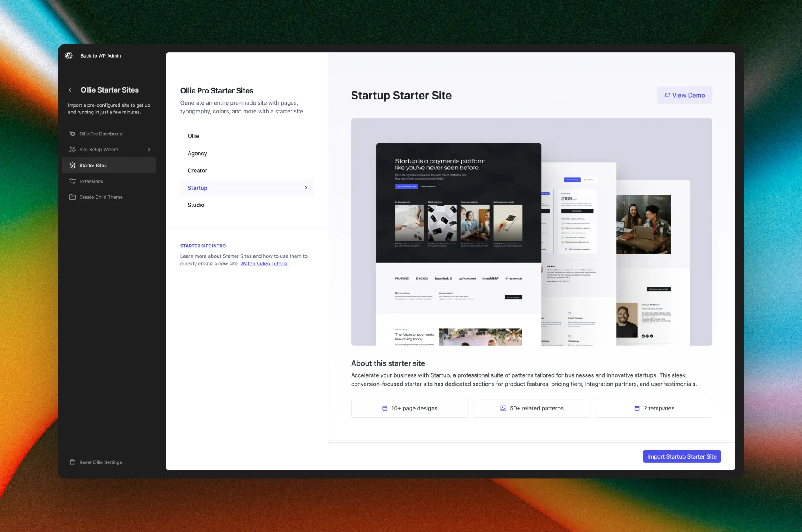Image resolution: width=802 pixels, height=532 pixels.
Task: Click the Create Child Theme icon
Action: pos(72,197)
